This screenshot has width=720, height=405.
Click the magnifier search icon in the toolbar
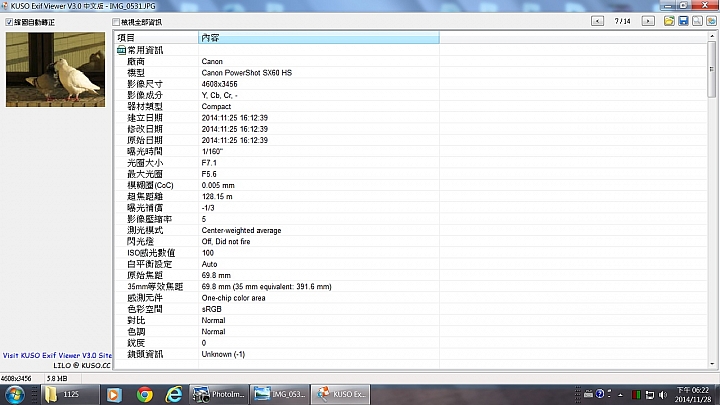point(697,21)
